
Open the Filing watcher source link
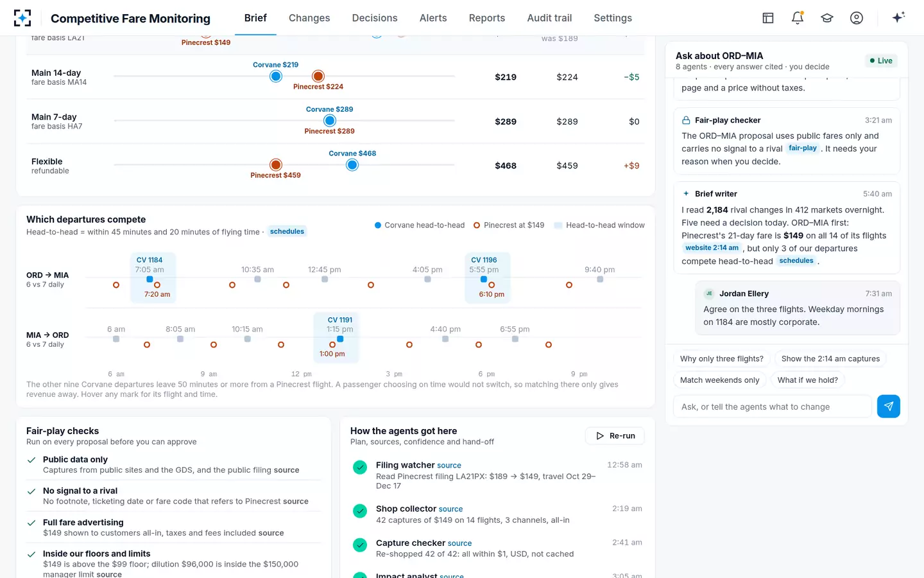(449, 466)
